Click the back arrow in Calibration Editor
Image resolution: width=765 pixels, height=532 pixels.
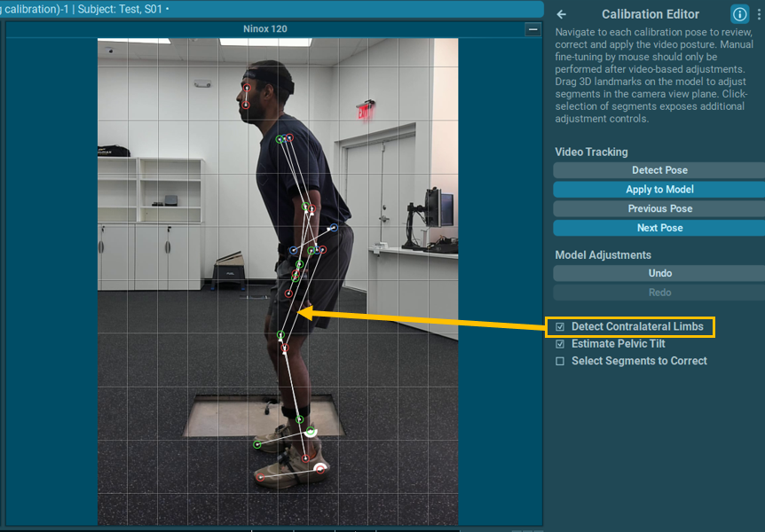coord(562,14)
